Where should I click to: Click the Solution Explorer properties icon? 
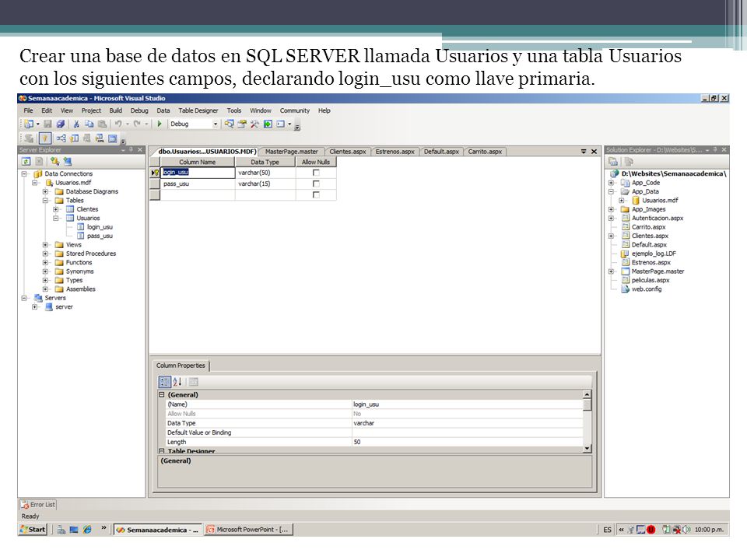[613, 162]
